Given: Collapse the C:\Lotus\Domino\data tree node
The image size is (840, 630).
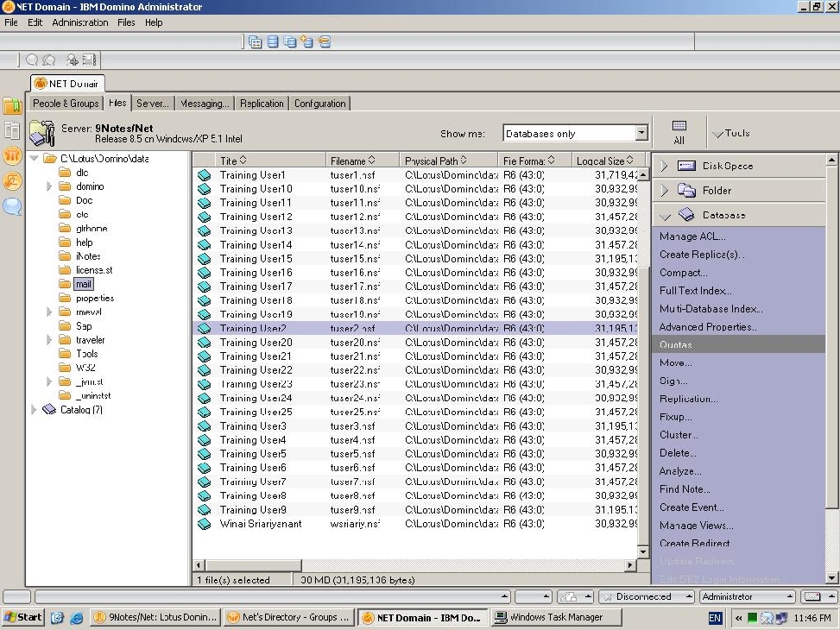Looking at the screenshot, I should point(34,158).
